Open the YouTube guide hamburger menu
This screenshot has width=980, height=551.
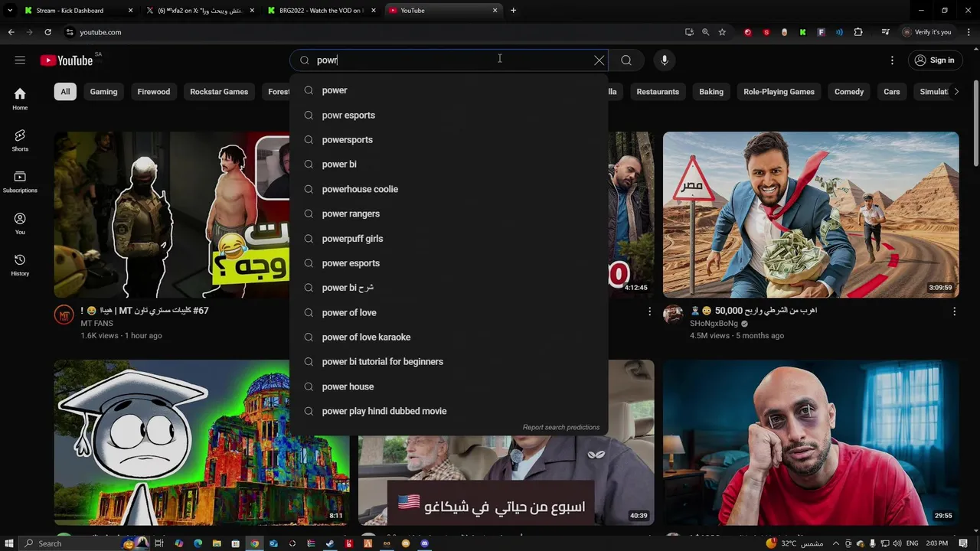20,60
